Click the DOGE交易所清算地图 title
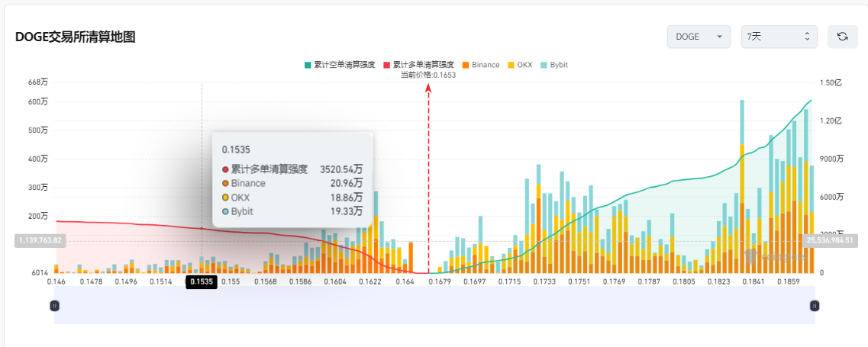Viewport: 868px width, 347px height. [x=75, y=37]
